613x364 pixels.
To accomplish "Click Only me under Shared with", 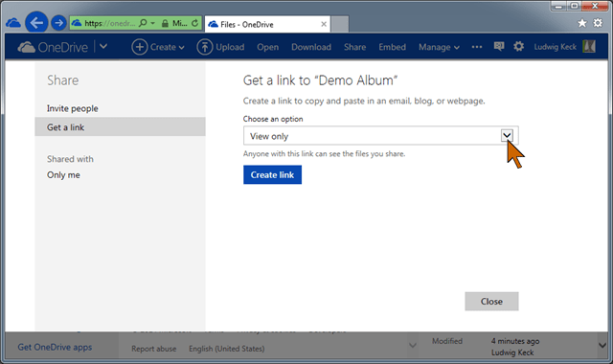I will pos(63,174).
